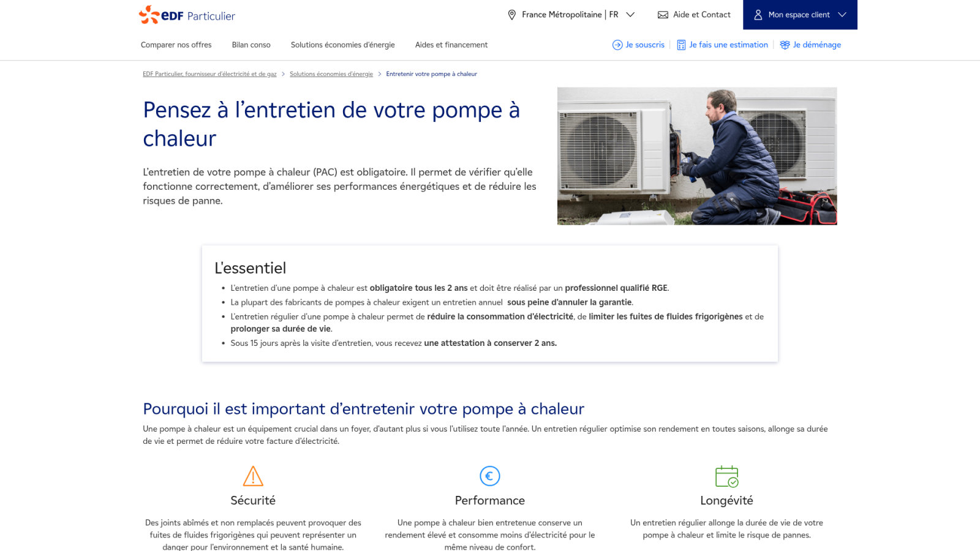Click bold text une attestation à conserver 2 ans

(x=490, y=343)
